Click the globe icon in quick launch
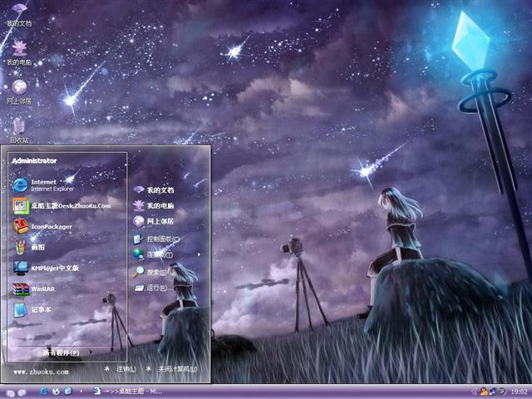 click(x=56, y=392)
